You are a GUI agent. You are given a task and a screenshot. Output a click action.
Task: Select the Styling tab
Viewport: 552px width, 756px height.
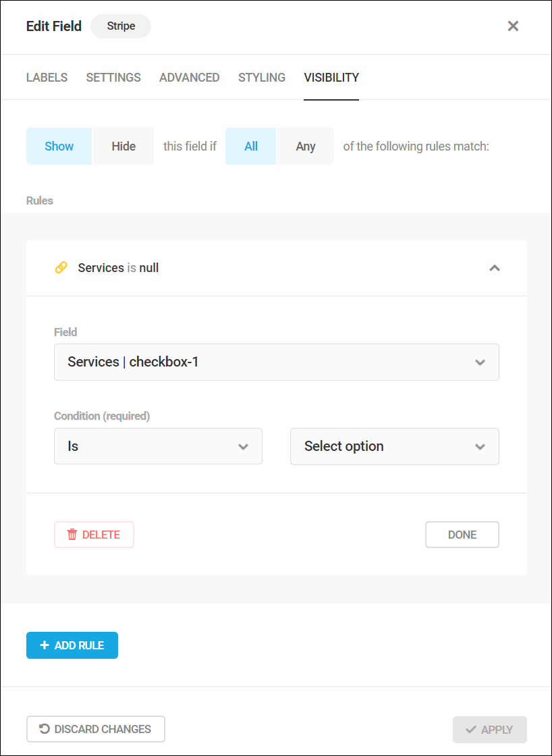coord(262,78)
